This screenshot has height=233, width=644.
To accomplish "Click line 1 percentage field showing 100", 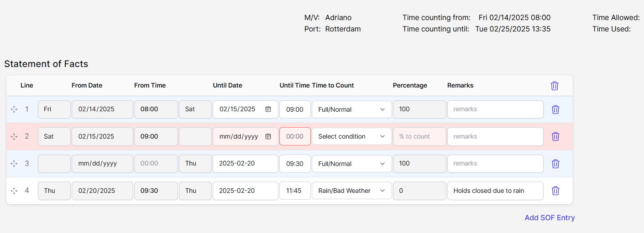I will pyautogui.click(x=419, y=109).
